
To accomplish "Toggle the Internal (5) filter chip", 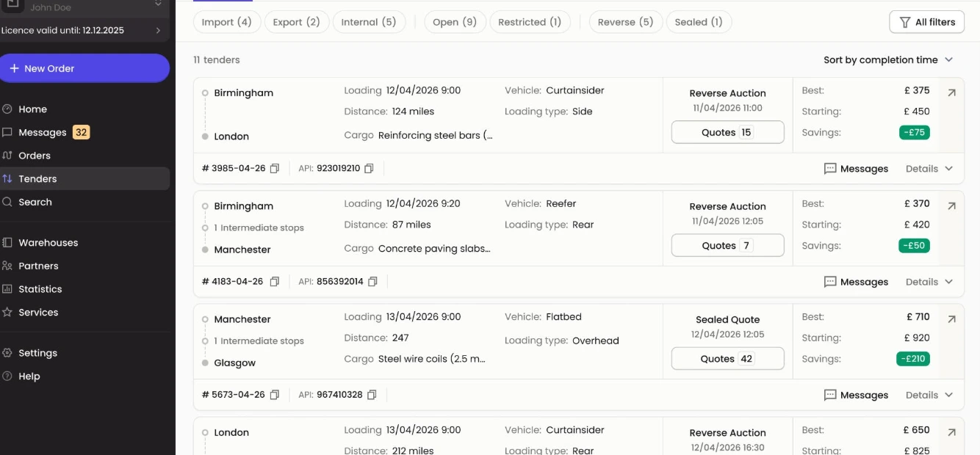I will click(369, 22).
